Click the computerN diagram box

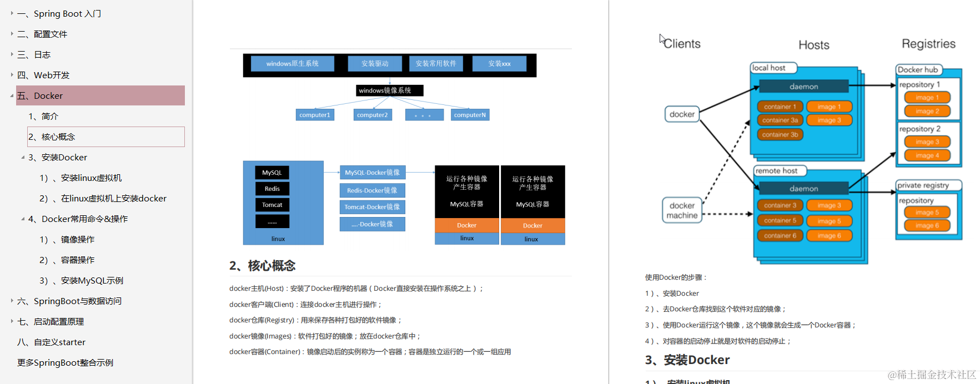pos(470,115)
